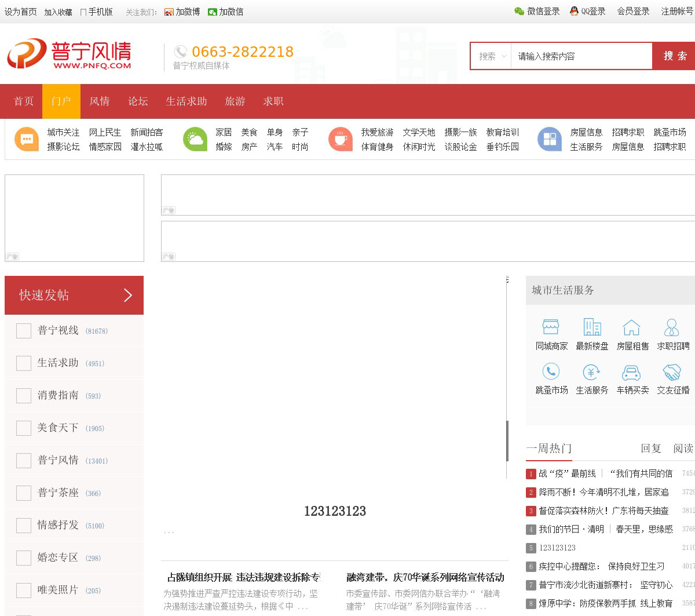Open the 搜索 type dropdown
695x616 pixels.
point(492,56)
